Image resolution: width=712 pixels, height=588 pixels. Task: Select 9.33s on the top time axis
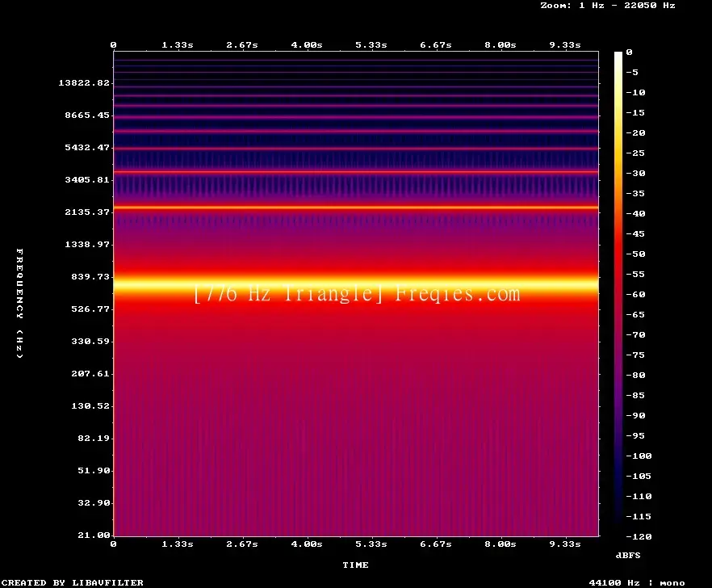(565, 45)
